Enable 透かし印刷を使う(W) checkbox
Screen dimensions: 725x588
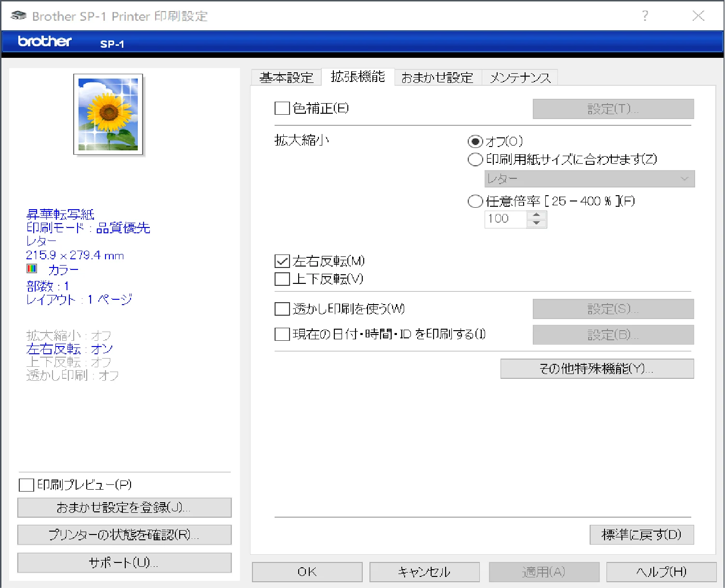(x=282, y=308)
